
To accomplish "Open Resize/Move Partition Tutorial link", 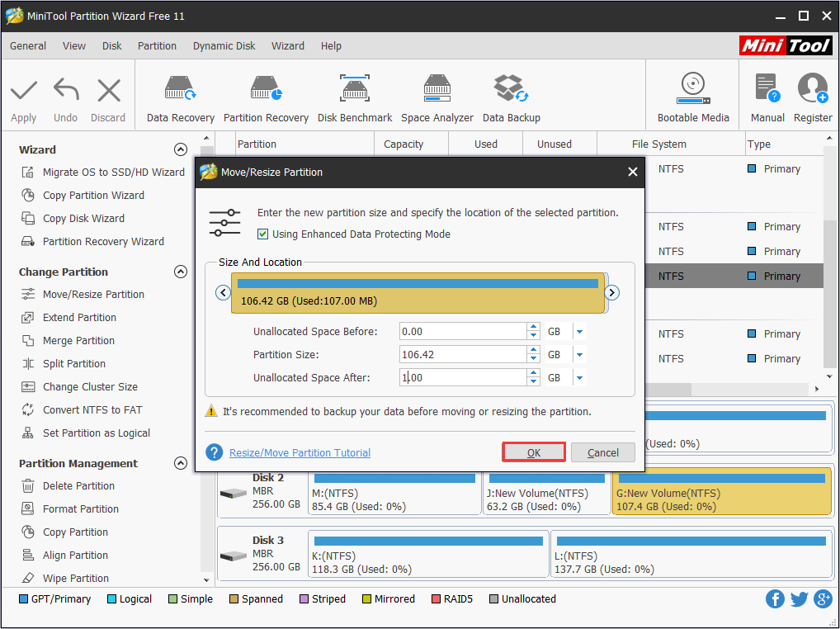I will click(300, 452).
